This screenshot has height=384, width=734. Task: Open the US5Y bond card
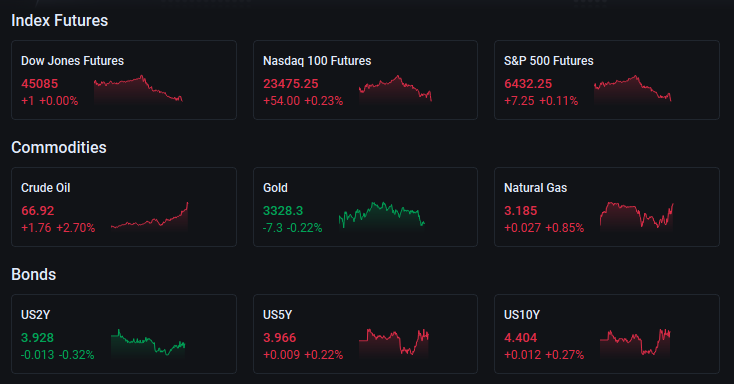pos(365,333)
